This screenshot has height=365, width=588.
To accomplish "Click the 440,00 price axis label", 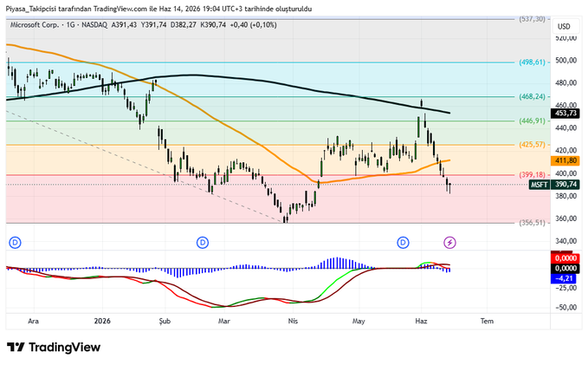I will [x=565, y=128].
